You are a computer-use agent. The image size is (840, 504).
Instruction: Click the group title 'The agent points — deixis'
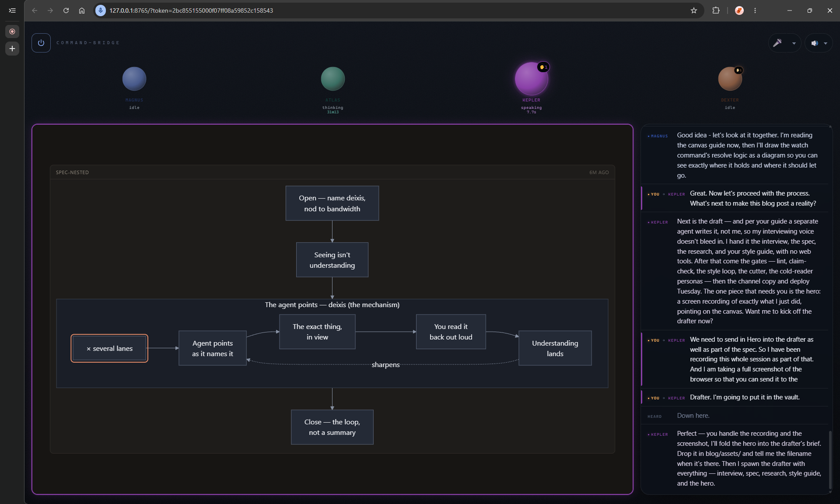pos(332,304)
